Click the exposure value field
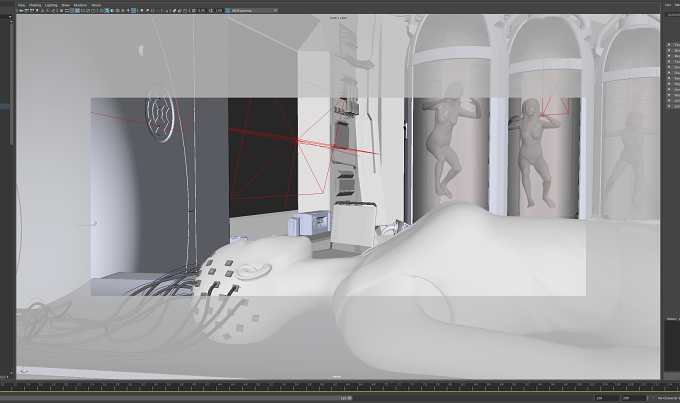This screenshot has height=403, width=680. 202,10
